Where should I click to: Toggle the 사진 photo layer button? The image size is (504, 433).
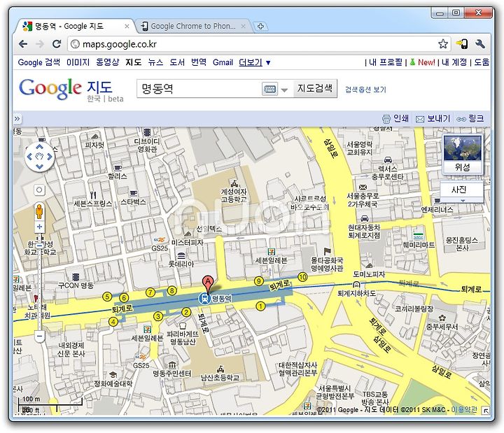458,190
